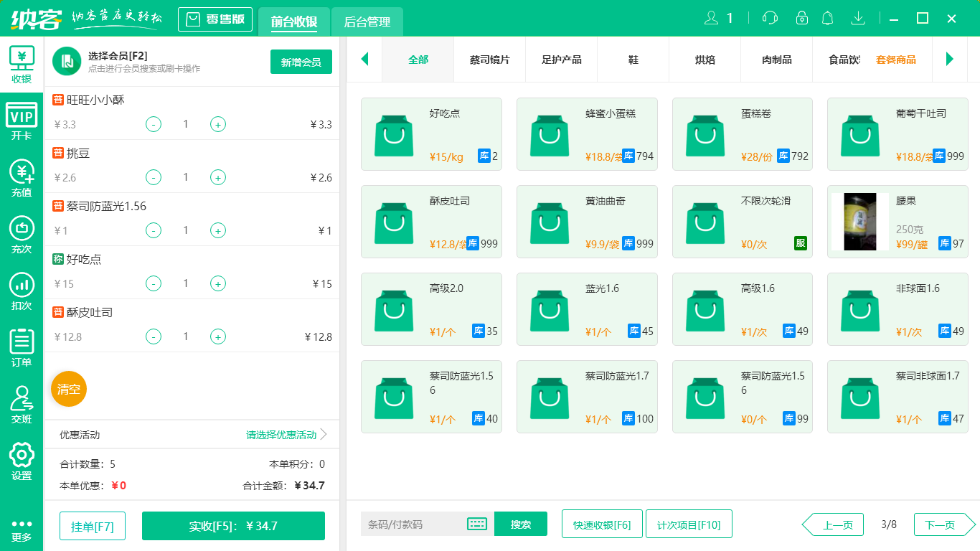
Task: Click the left arrow beside 全部 category
Action: [x=364, y=60]
